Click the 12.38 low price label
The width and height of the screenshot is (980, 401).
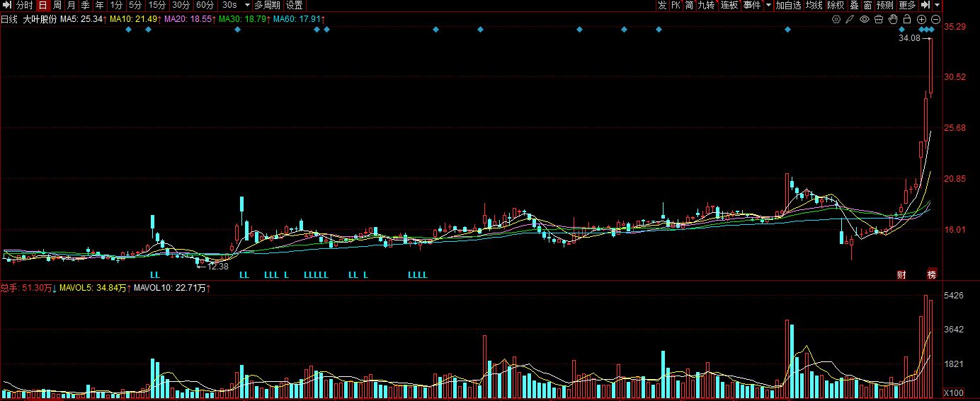click(x=218, y=267)
